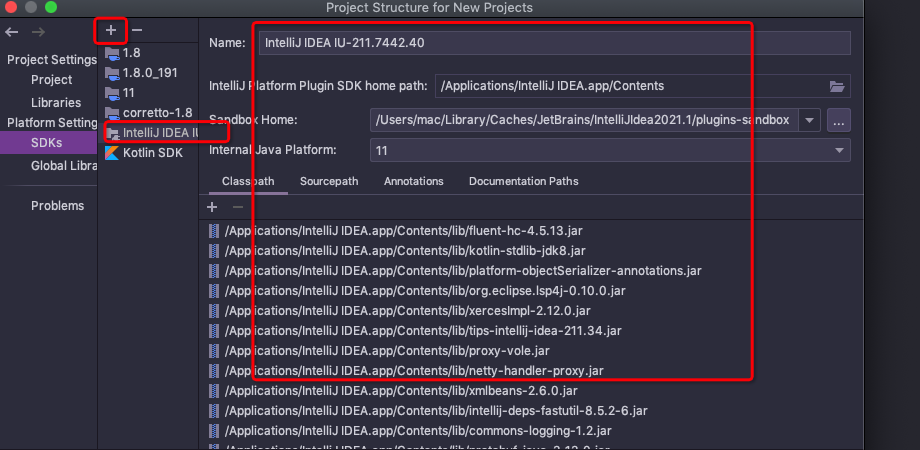
Task: Open Sandbox Home browse ellipsis button
Action: click(838, 120)
